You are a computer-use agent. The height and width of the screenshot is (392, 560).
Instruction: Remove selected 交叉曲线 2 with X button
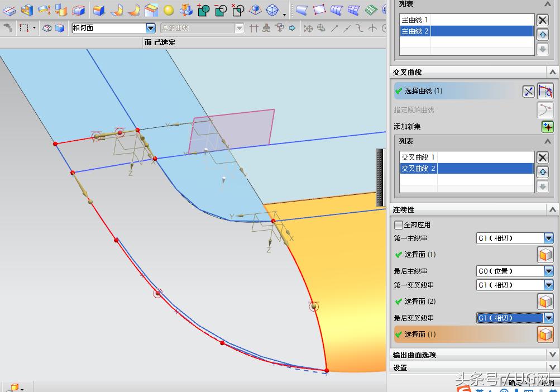pyautogui.click(x=542, y=157)
